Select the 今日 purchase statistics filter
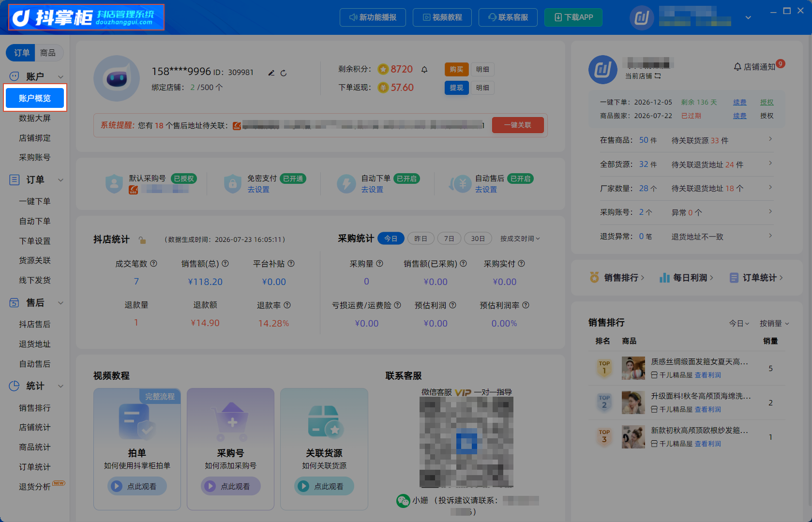This screenshot has height=522, width=812. coord(391,239)
